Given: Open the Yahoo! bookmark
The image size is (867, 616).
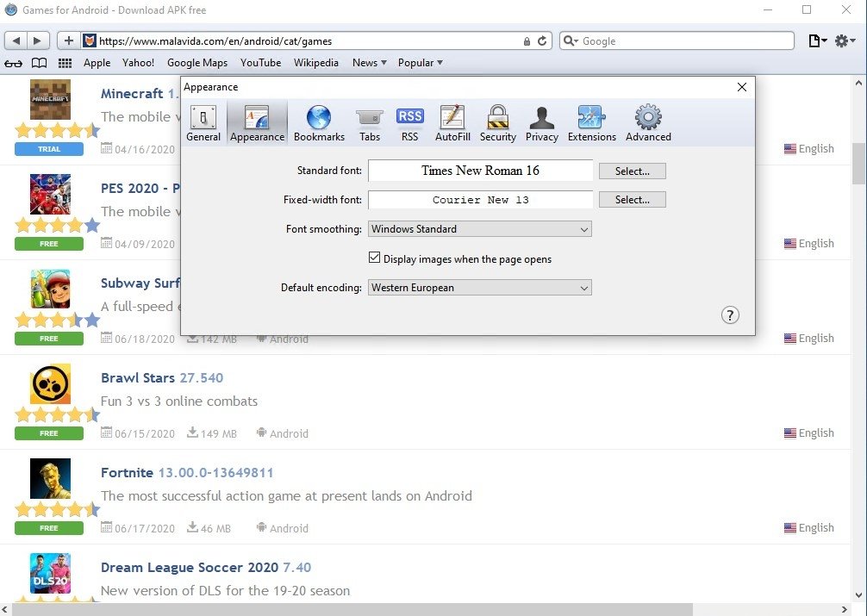Looking at the screenshot, I should (138, 63).
